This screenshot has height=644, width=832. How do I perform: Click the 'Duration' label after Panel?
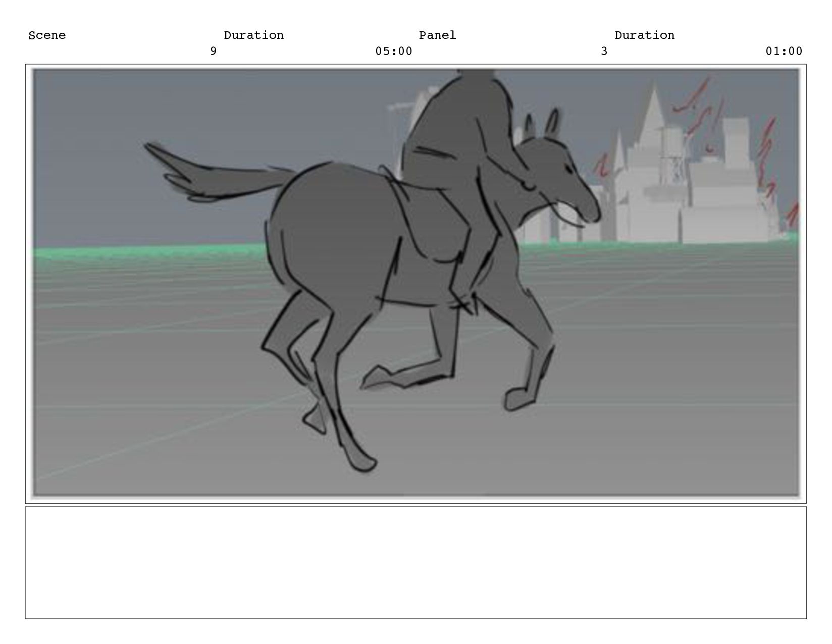coord(644,35)
